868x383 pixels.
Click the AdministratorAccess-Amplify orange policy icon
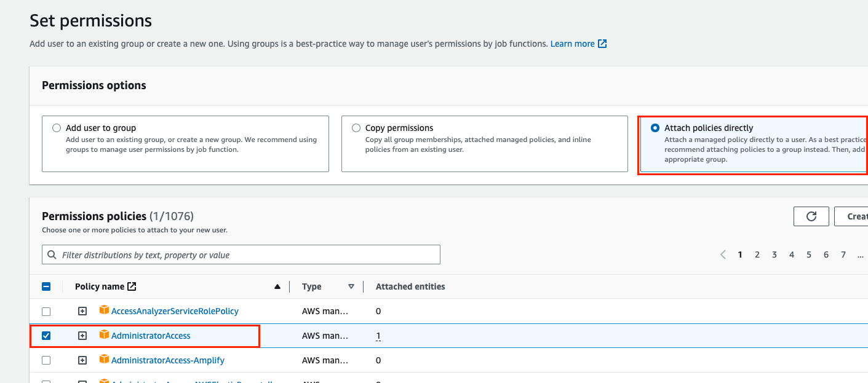click(104, 360)
